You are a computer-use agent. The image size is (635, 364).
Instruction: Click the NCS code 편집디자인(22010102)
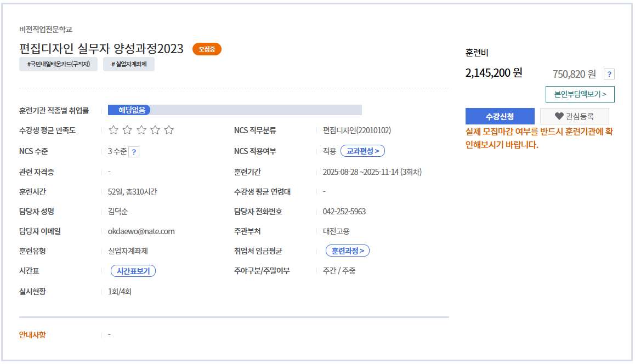(x=357, y=130)
